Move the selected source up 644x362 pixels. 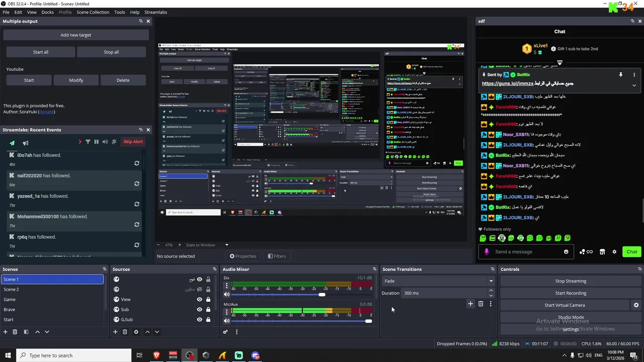pos(147,332)
